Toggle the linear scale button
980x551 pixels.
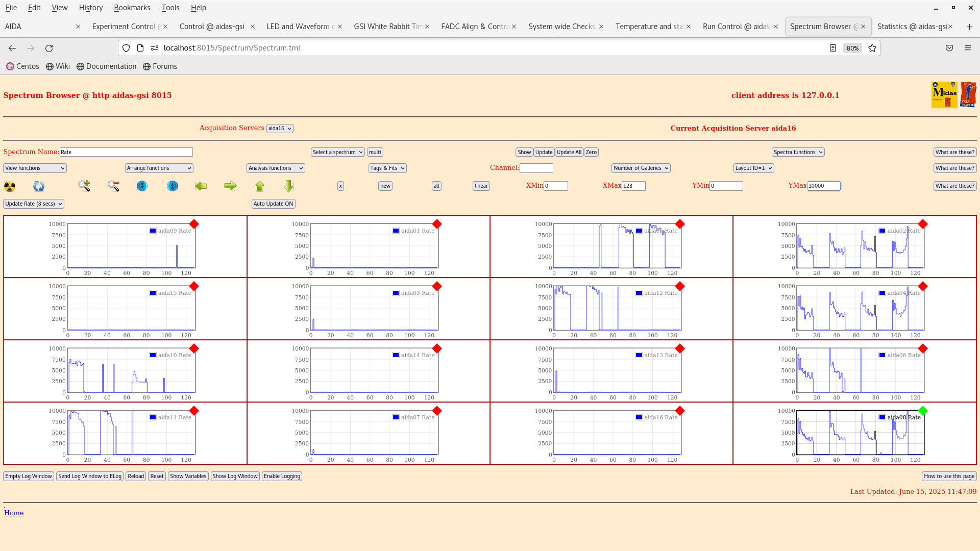pyautogui.click(x=481, y=186)
